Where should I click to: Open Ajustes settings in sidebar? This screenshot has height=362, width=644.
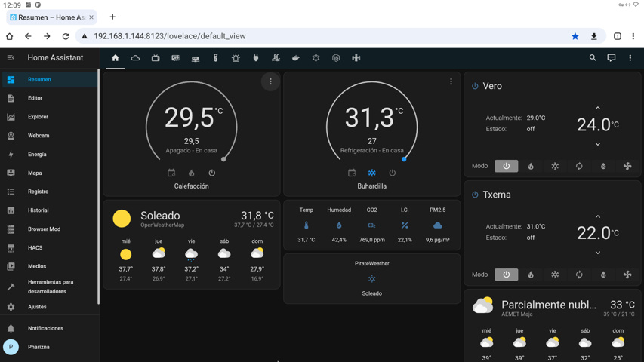[49, 307]
